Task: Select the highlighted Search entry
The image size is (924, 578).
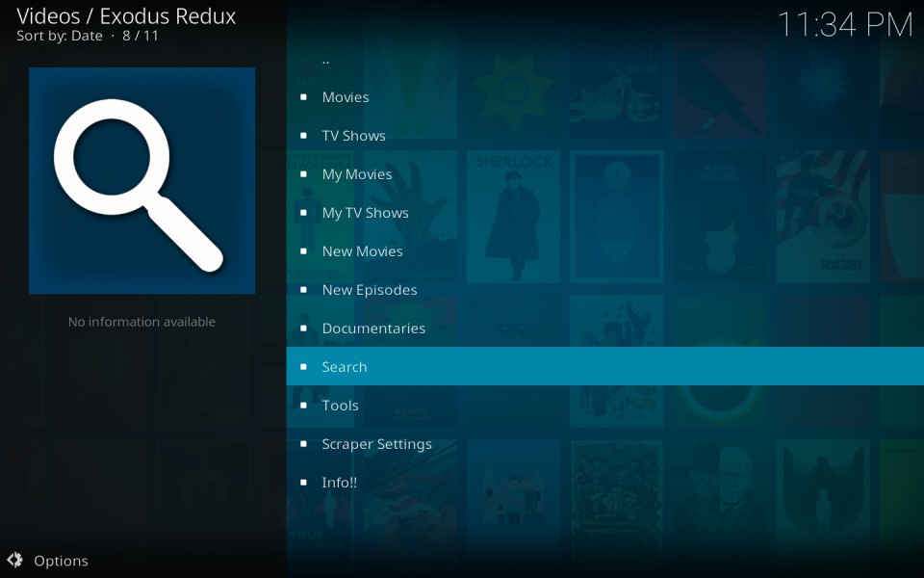Action: point(605,366)
